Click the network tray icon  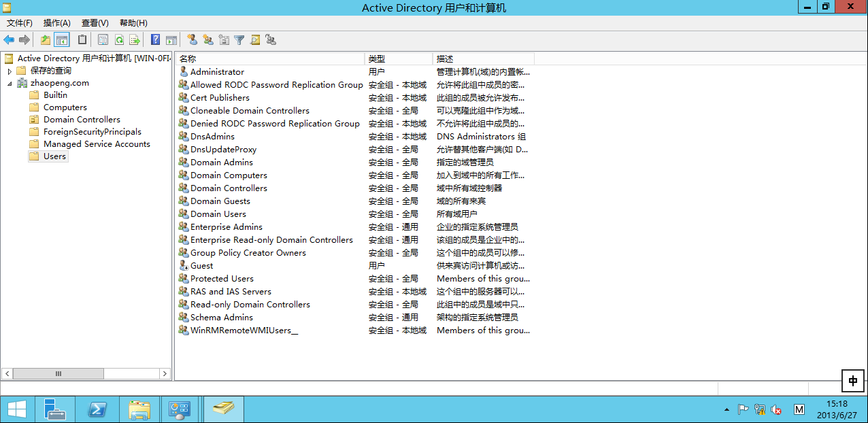pos(761,409)
